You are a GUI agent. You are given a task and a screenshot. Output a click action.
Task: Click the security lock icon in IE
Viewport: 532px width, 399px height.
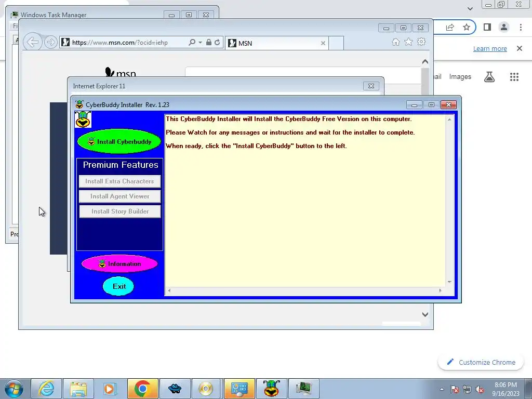[209, 42]
